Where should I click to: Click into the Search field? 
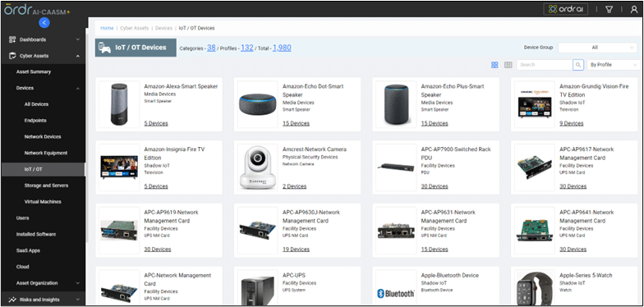(545, 65)
